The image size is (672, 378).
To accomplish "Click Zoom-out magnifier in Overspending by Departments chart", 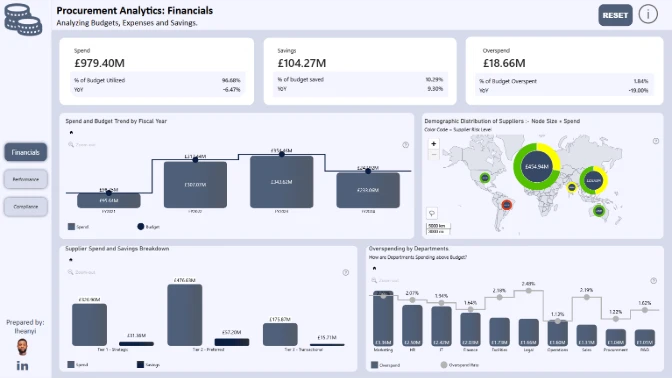I will (374, 280).
